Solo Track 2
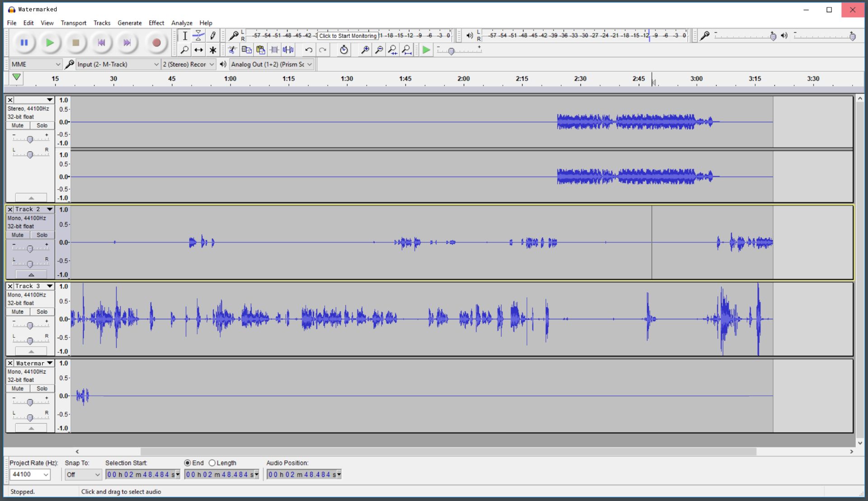 coord(42,235)
